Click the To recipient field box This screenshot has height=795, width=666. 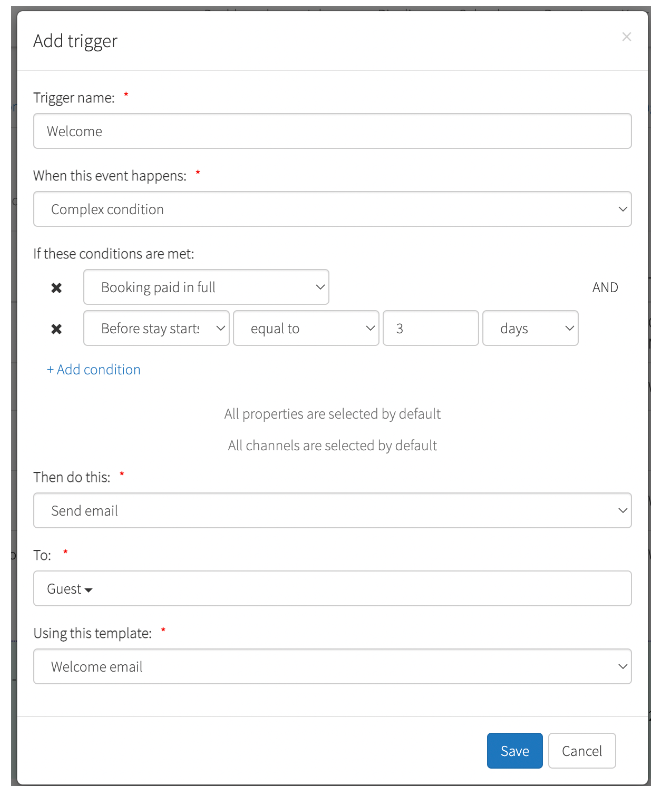(x=332, y=588)
